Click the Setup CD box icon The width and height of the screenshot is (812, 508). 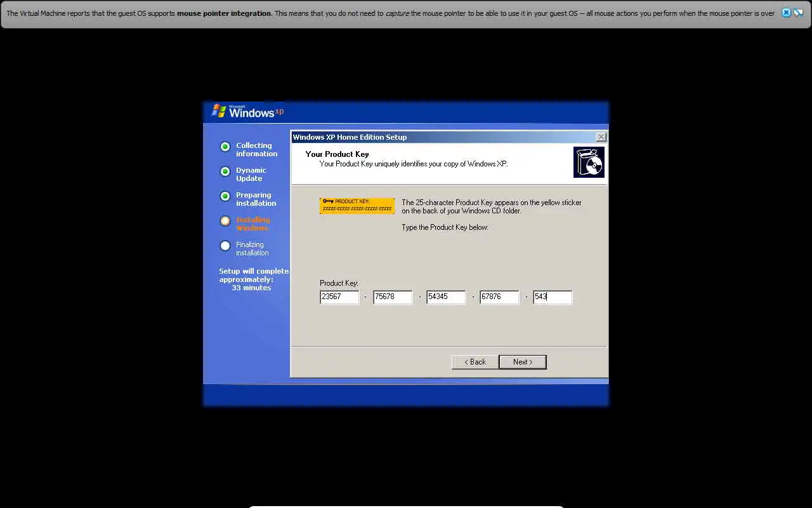(x=589, y=162)
